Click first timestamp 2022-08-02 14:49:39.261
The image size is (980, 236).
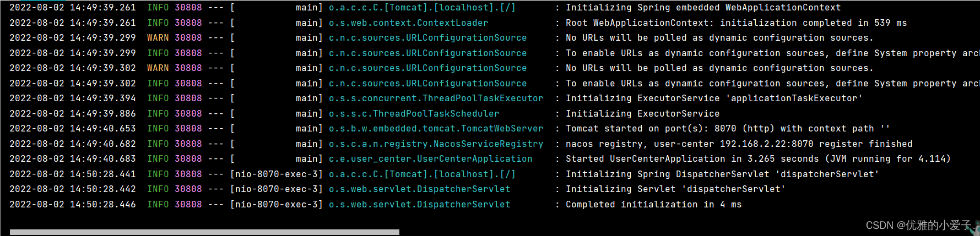(73, 8)
